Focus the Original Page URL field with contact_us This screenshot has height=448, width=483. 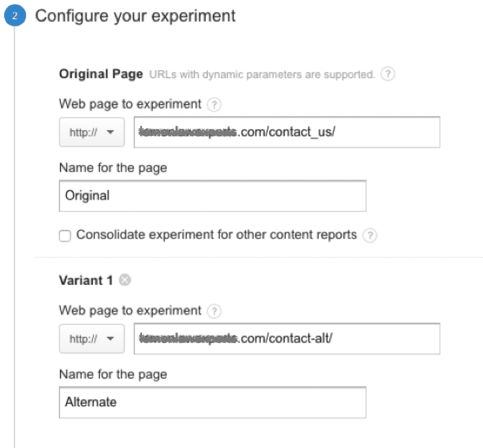point(287,132)
